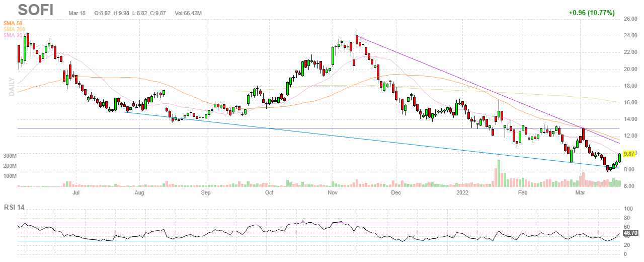Image resolution: width=644 pixels, height=262 pixels.
Task: Click the 46.70 RSI value tag
Action: [629, 233]
